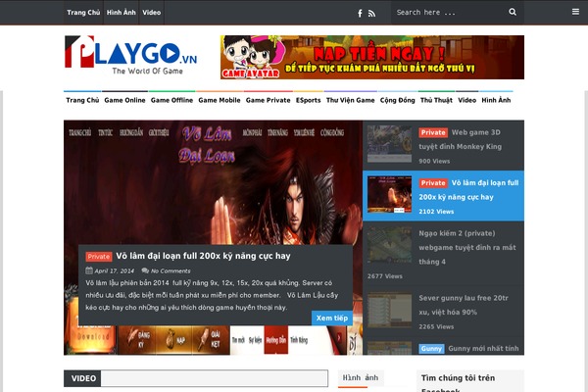The image size is (588, 392).
Task: Open Trang Chủ in the top dark bar
Action: [x=83, y=13]
